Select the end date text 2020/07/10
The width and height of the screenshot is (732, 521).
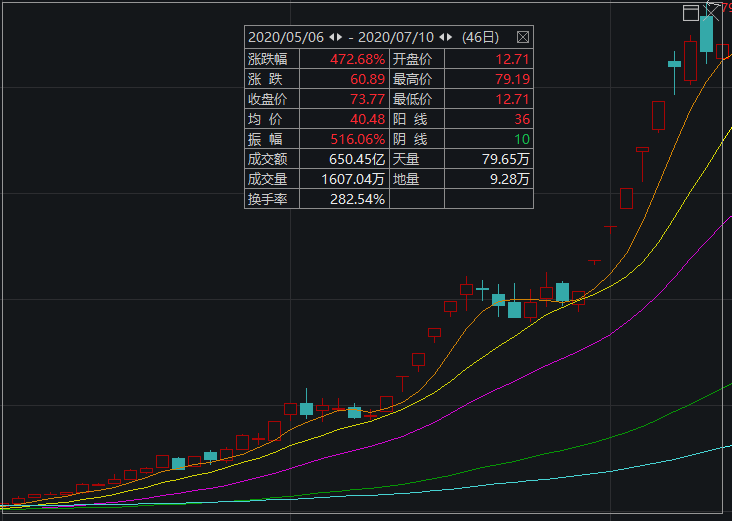(396, 37)
